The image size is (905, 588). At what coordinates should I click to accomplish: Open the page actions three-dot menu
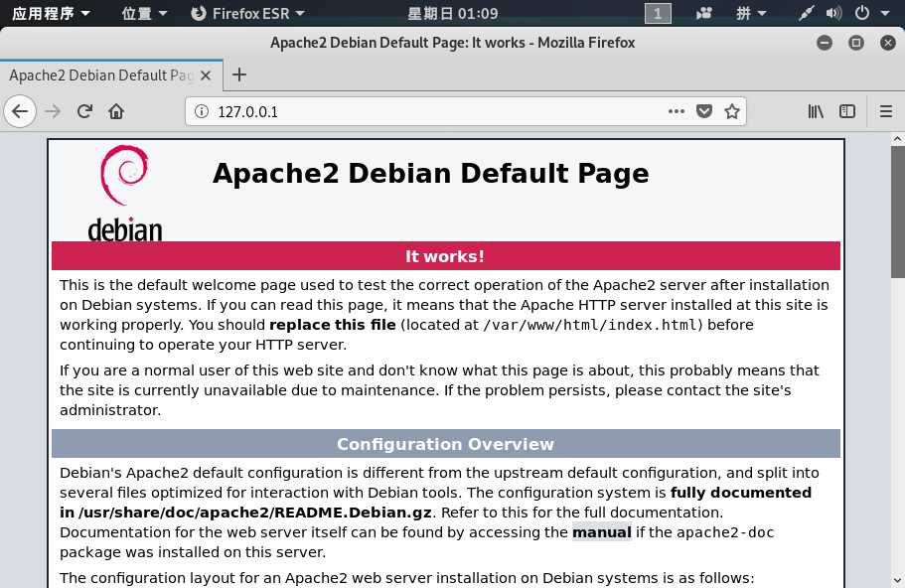click(677, 111)
